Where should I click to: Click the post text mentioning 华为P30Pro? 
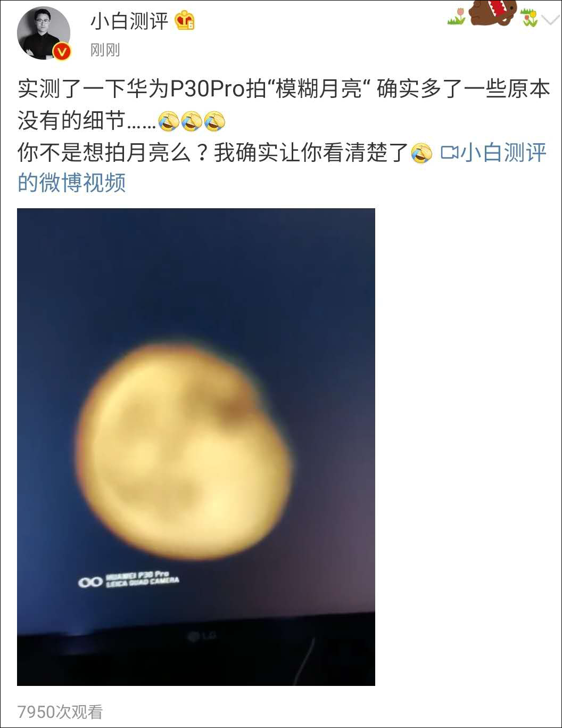tap(283, 104)
